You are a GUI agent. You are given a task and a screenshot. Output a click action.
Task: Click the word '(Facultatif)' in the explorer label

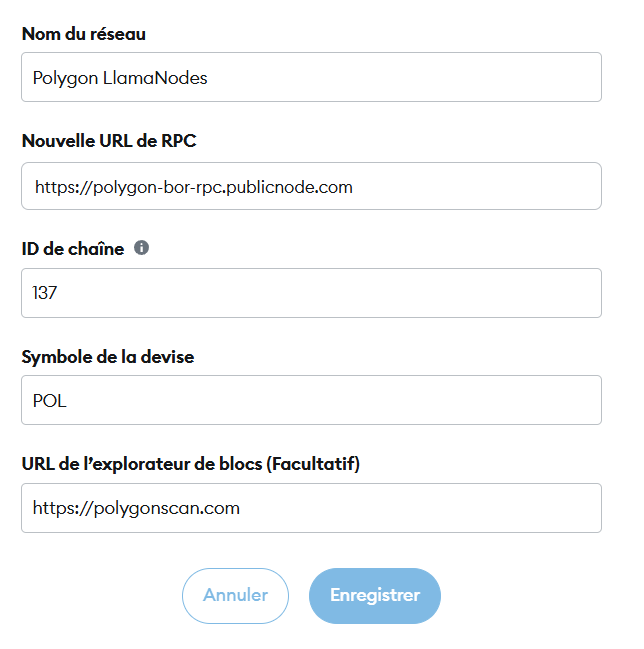pos(313,464)
